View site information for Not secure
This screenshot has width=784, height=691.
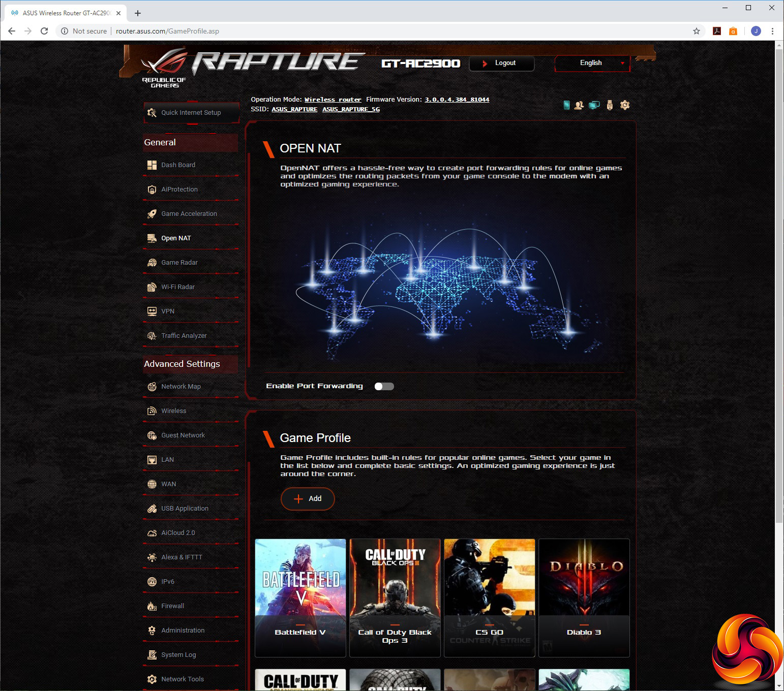(84, 31)
